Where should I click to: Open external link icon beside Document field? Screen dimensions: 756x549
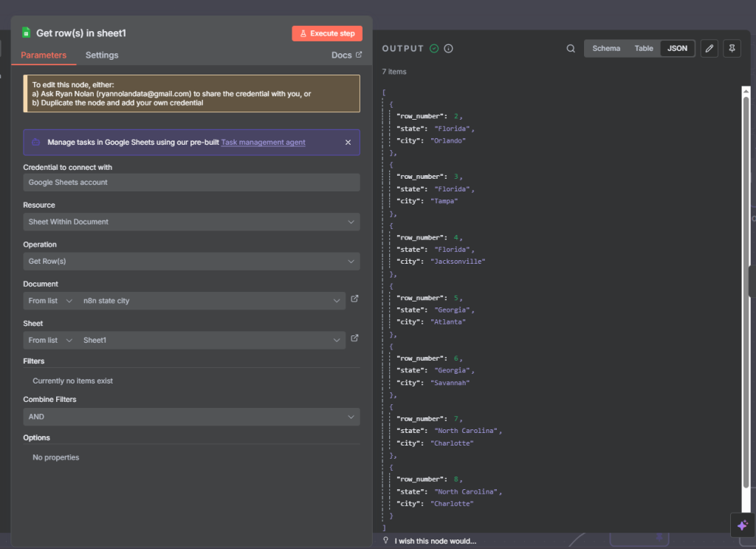point(355,299)
